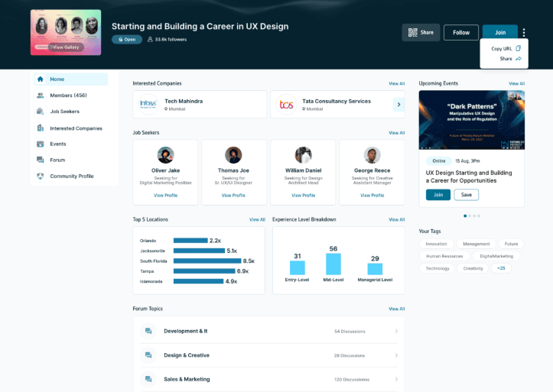The width and height of the screenshot is (553, 392).
Task: Click the Dark Patterns event thumbnail
Action: click(471, 120)
